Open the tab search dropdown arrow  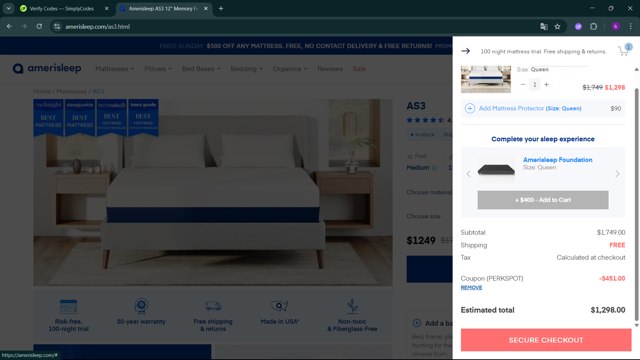[x=8, y=9]
